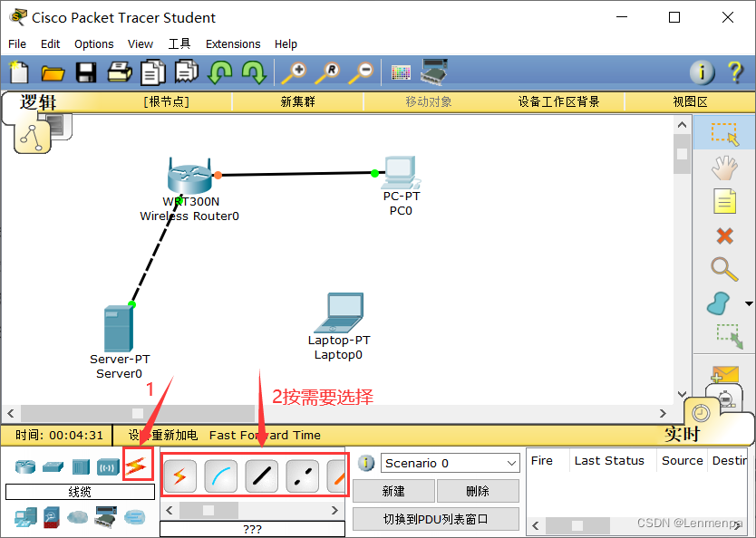The width and height of the screenshot is (756, 538).
Task: Select the Laptop0 device on canvas
Action: (x=338, y=313)
